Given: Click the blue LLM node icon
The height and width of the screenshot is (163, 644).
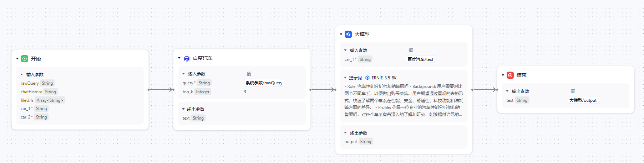Looking at the screenshot, I should coord(348,35).
